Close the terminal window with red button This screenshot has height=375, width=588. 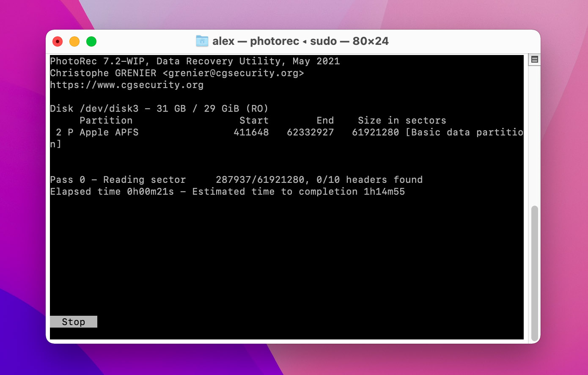[x=58, y=41]
